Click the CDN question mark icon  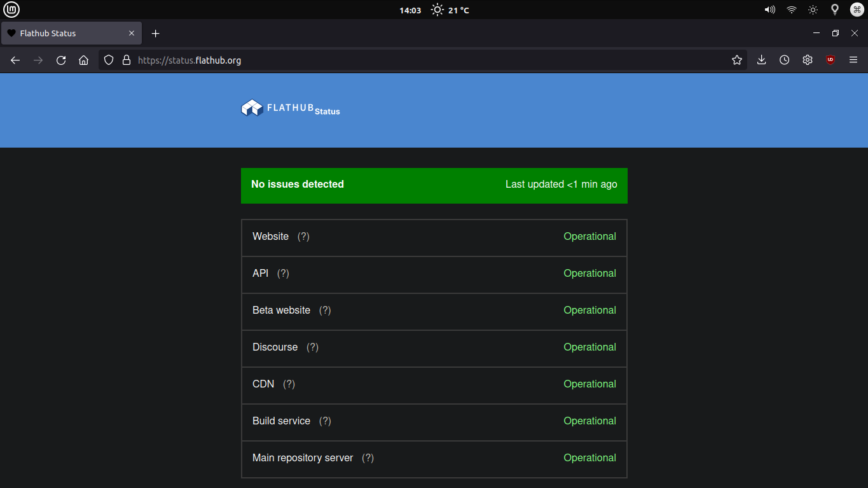click(x=289, y=384)
